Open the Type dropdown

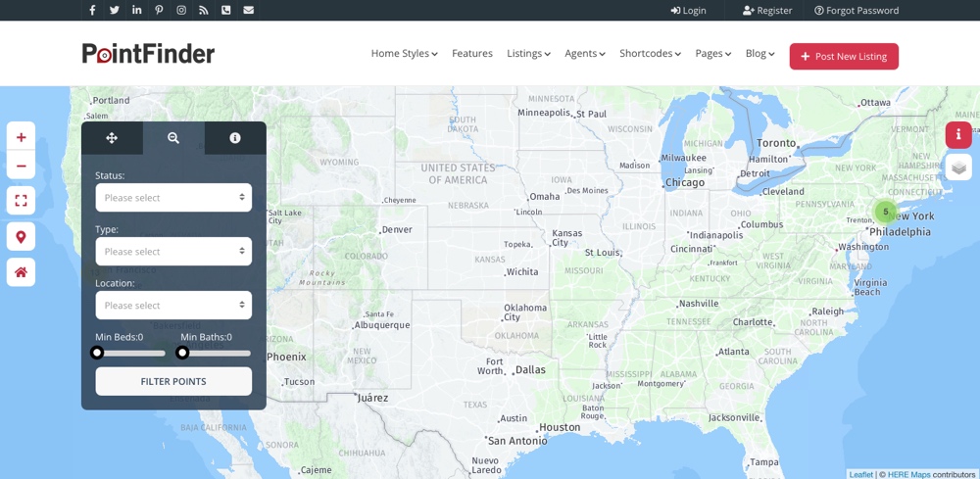click(x=173, y=251)
